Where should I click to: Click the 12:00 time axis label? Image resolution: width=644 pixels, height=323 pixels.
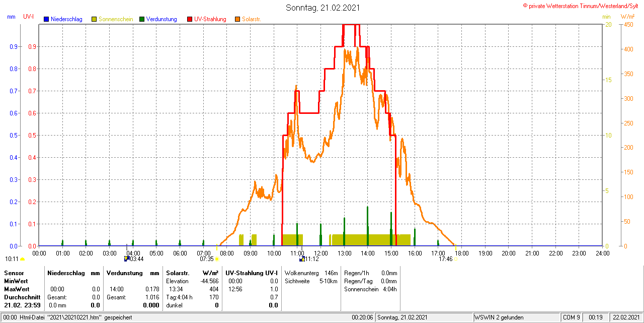point(321,253)
